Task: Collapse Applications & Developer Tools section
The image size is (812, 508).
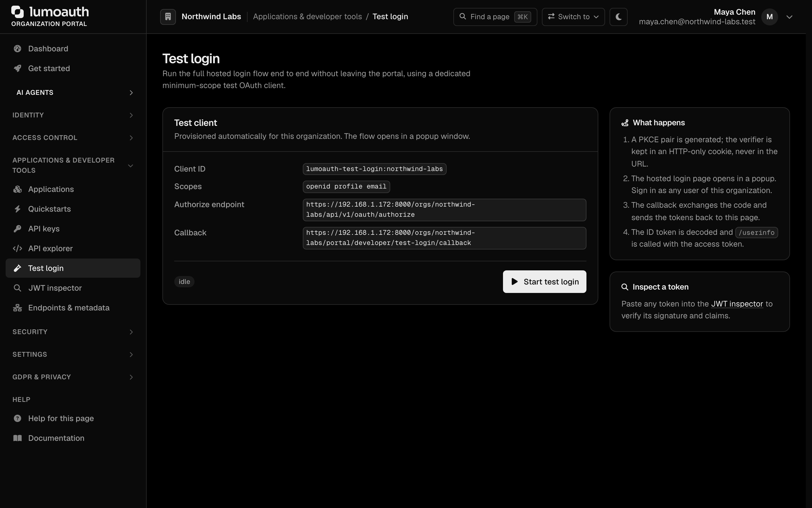Action: click(73, 165)
